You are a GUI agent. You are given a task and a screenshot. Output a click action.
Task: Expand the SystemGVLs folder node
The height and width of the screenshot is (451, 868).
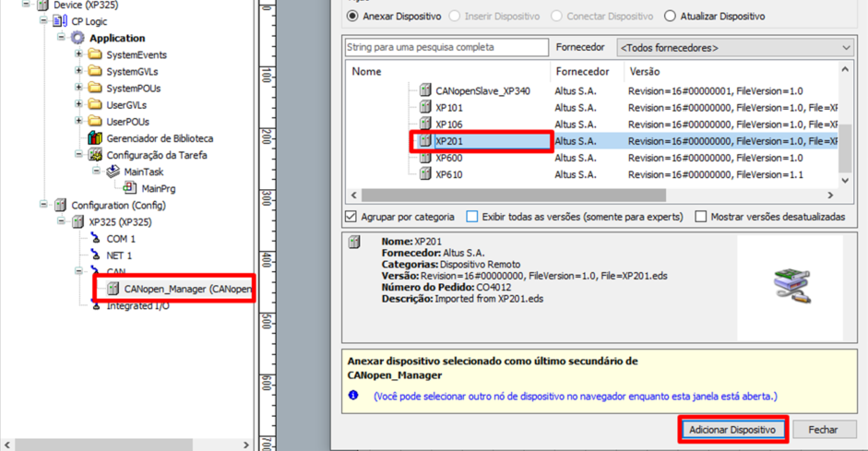(79, 71)
